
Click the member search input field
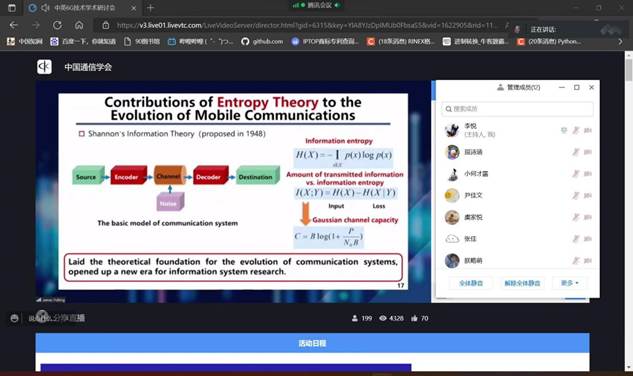518,109
